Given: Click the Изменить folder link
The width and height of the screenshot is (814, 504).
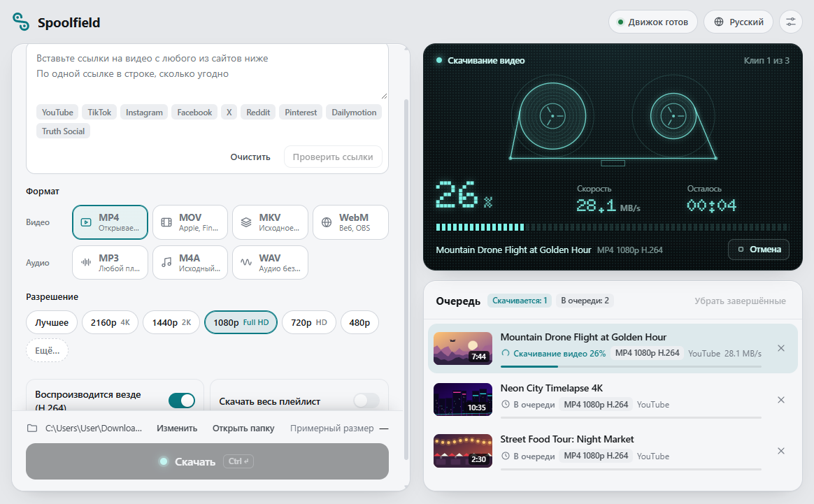Looking at the screenshot, I should (x=177, y=429).
